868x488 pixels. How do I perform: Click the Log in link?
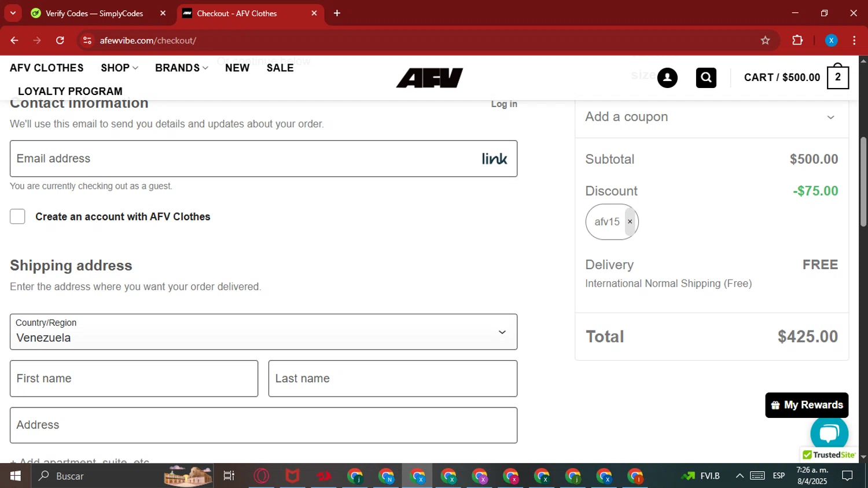(504, 104)
